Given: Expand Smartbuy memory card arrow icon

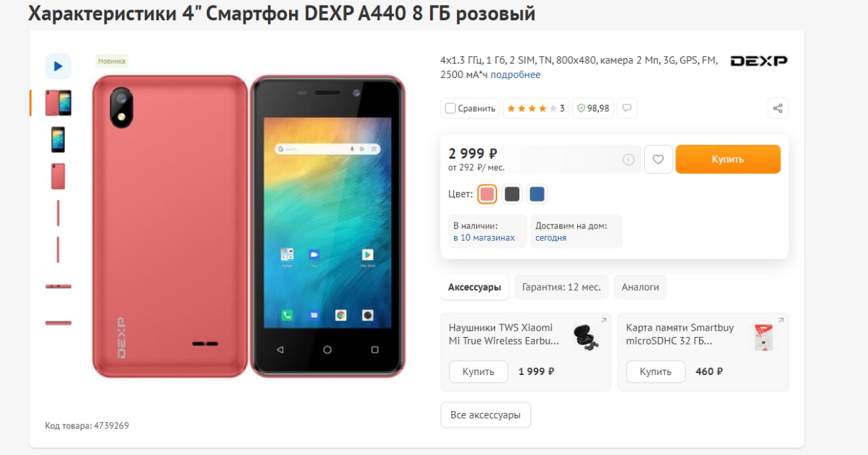Looking at the screenshot, I should click(781, 321).
